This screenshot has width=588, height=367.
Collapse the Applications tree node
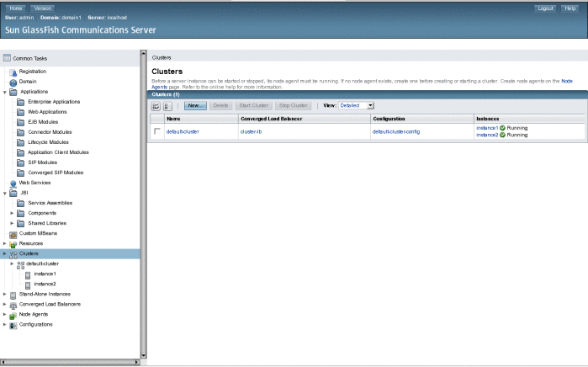pyautogui.click(x=5, y=92)
